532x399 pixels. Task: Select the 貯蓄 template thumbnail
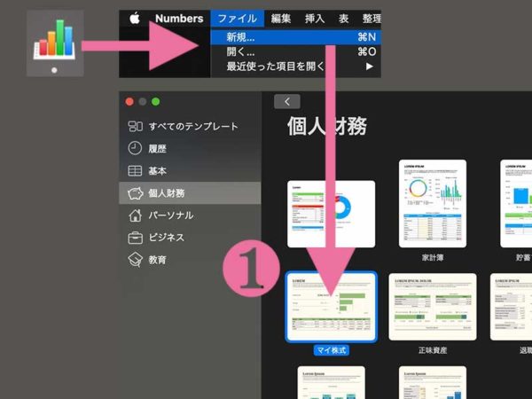(x=516, y=204)
